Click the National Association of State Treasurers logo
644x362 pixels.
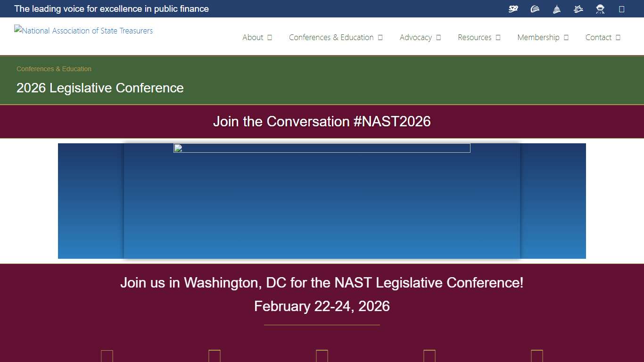tap(83, 31)
